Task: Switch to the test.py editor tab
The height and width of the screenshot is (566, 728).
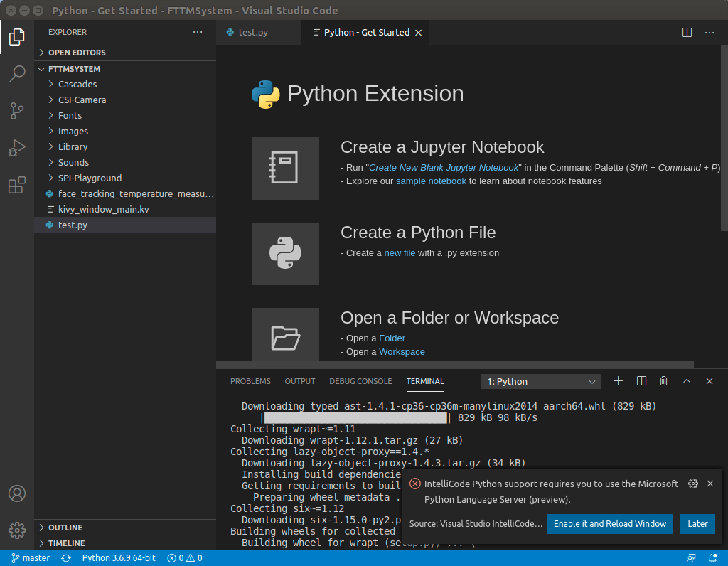Action: [259, 33]
